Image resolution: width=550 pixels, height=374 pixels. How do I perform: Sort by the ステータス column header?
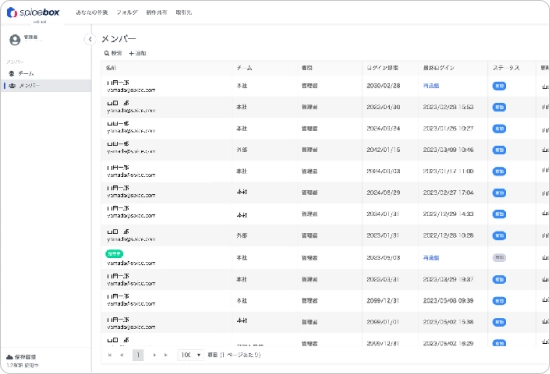click(x=506, y=68)
